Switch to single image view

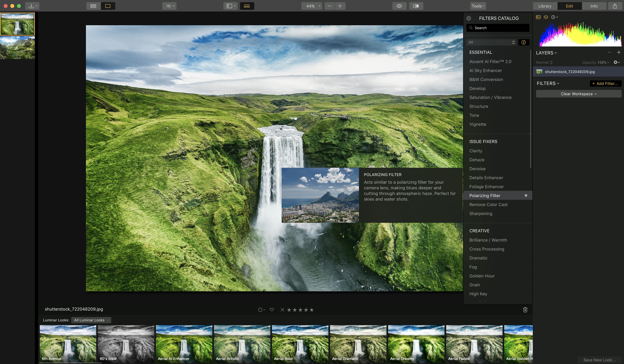[108, 6]
